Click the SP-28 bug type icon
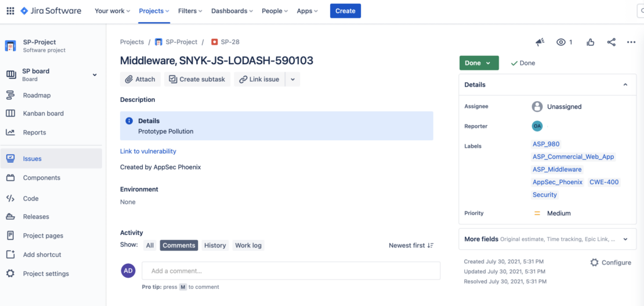 (x=214, y=42)
